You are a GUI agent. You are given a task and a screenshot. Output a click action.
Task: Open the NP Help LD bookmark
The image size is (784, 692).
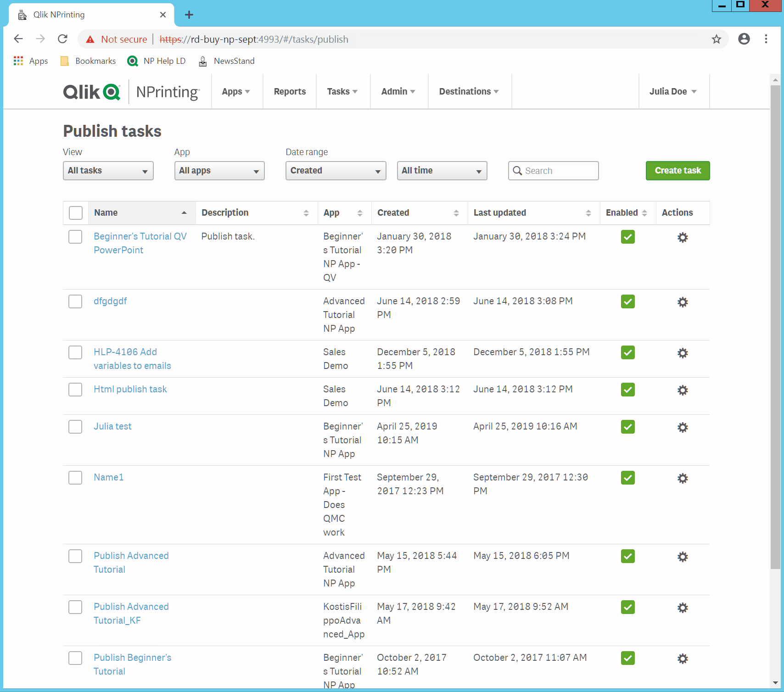tap(157, 61)
